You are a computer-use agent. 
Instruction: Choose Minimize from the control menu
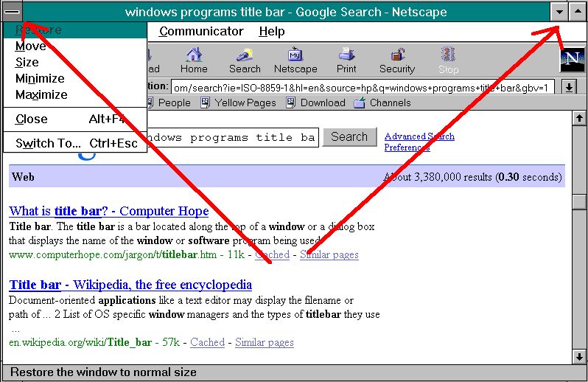pyautogui.click(x=74, y=78)
